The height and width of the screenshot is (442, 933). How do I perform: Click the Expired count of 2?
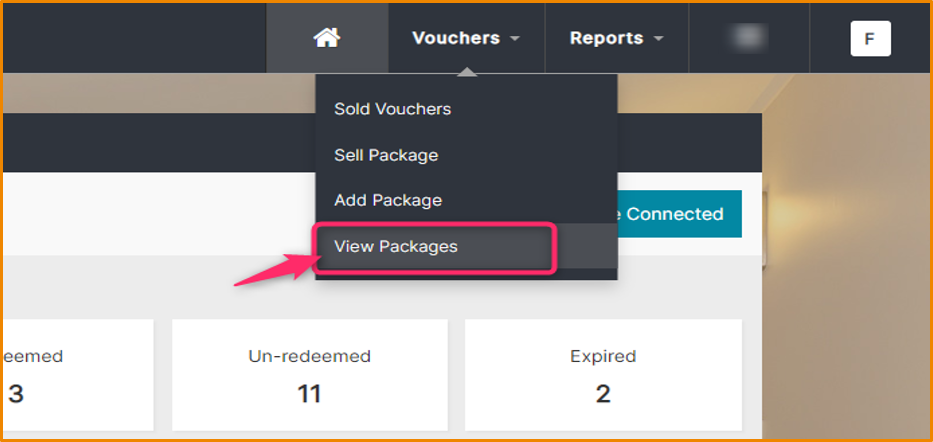[603, 393]
